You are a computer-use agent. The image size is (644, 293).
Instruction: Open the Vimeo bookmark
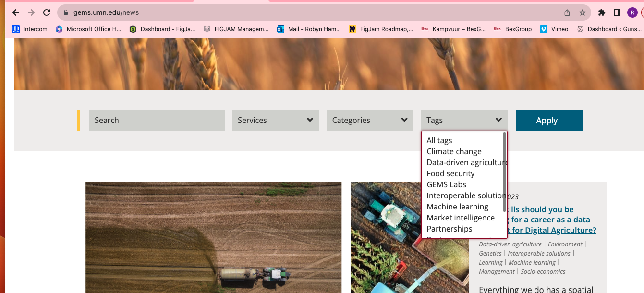[554, 29]
